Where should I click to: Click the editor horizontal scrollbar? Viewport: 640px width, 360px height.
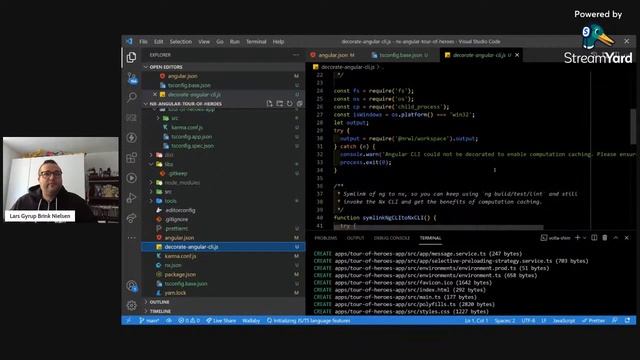pyautogui.click(x=439, y=228)
